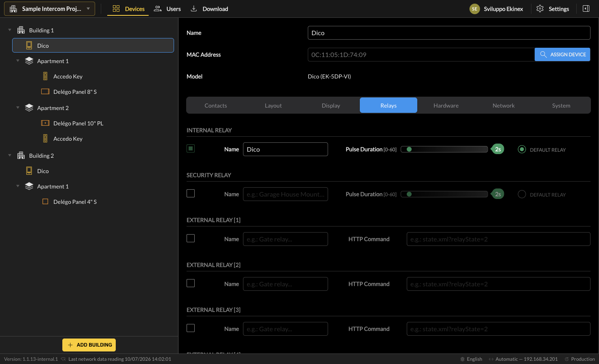Open the Download section

tap(210, 9)
